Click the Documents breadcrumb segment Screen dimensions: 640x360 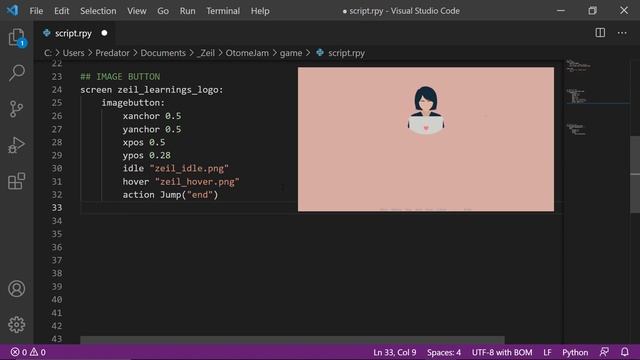tap(163, 53)
